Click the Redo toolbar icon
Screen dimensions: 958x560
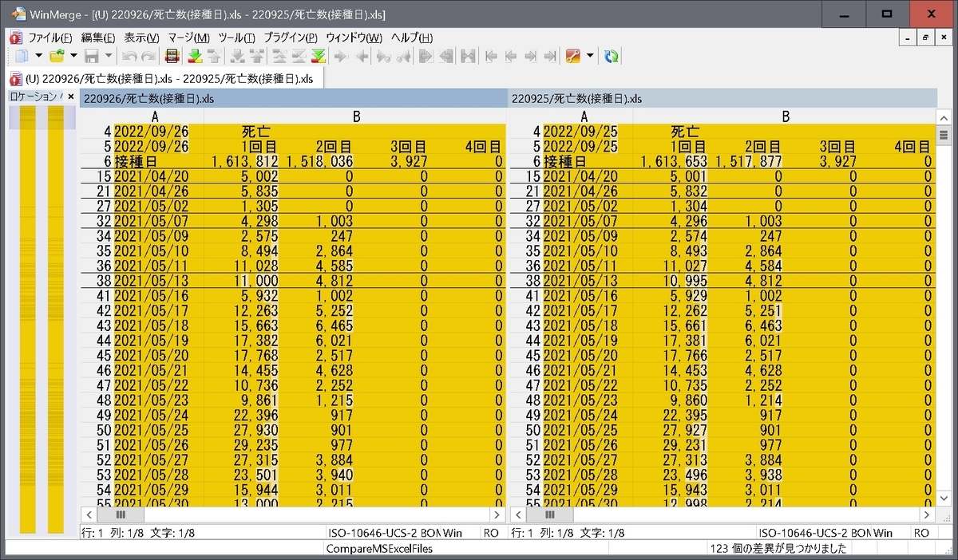point(148,56)
